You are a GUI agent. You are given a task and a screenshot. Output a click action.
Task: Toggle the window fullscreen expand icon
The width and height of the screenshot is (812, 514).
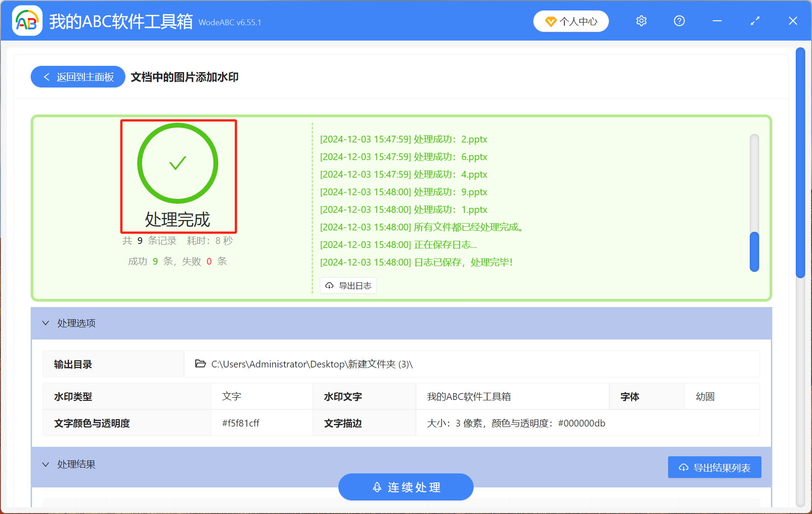point(755,21)
